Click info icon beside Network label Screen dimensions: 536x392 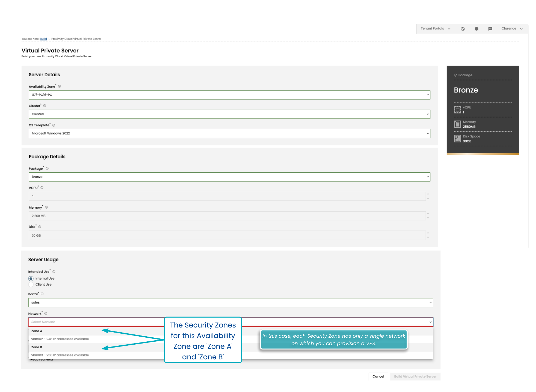click(x=46, y=314)
